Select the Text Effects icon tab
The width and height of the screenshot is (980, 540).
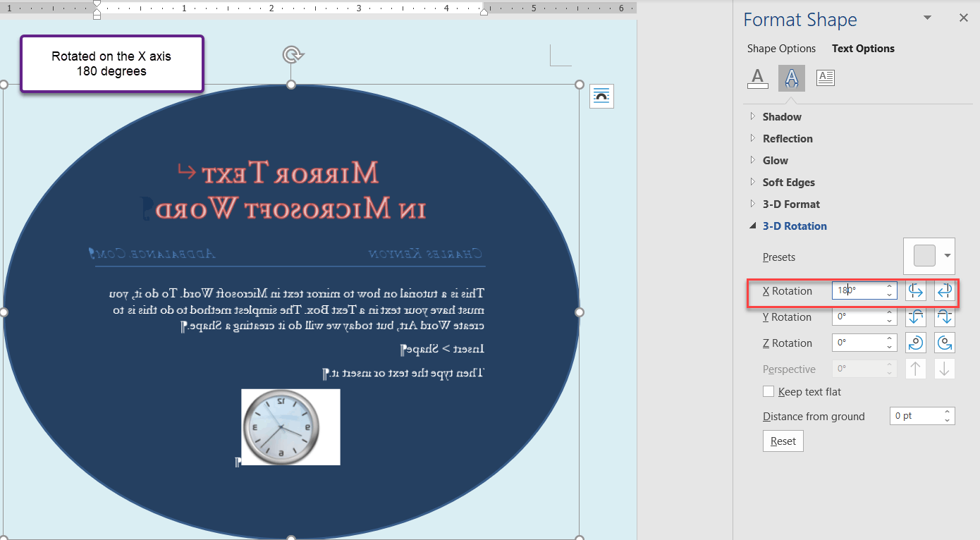[x=791, y=78]
